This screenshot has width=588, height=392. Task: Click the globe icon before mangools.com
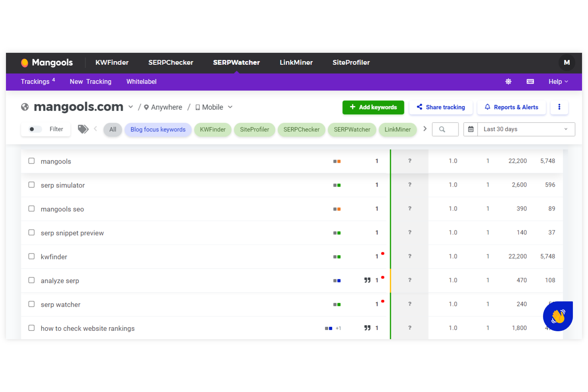(x=25, y=107)
